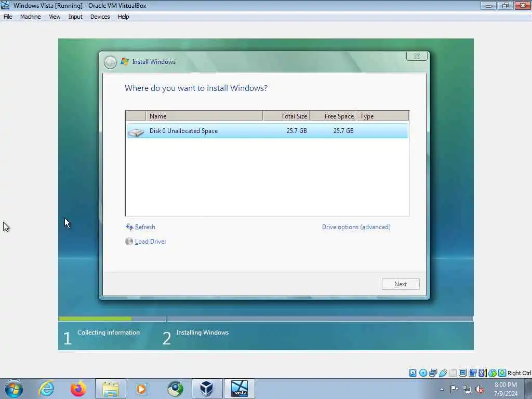Open the Machine menu

(x=30, y=17)
